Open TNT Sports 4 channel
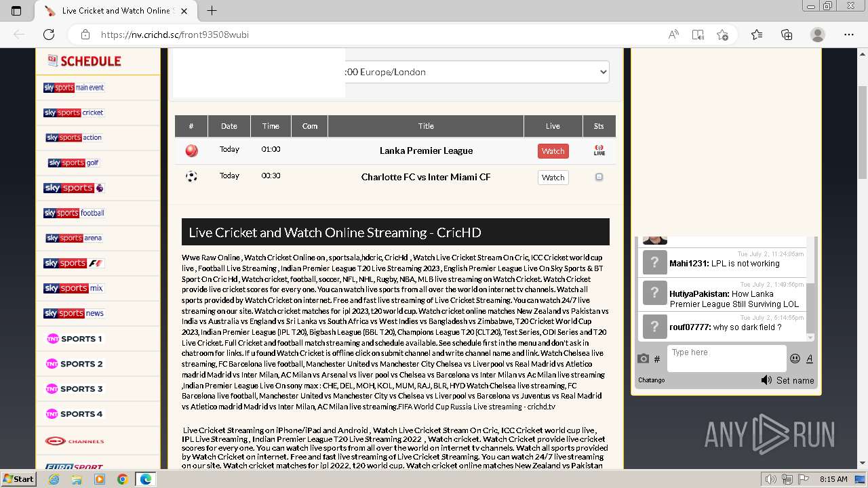Viewport: 868px width, 488px height. point(74,413)
